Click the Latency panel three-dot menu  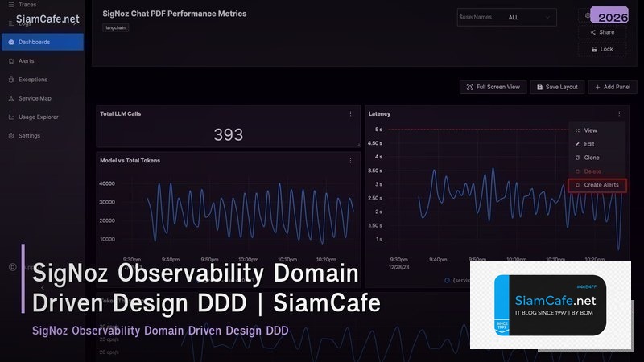tap(619, 114)
